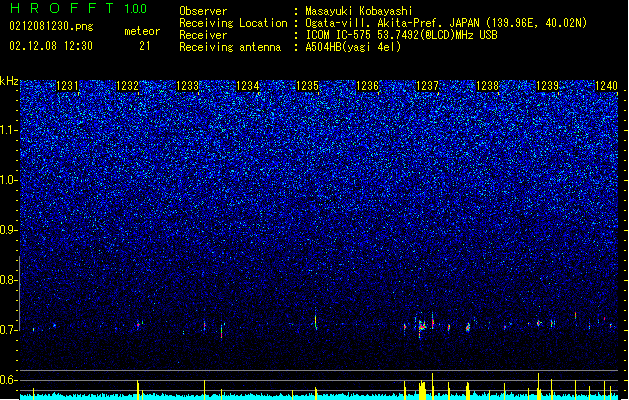629x400 pixels.
Task: Click the 1233 time marker
Action: coord(187,86)
